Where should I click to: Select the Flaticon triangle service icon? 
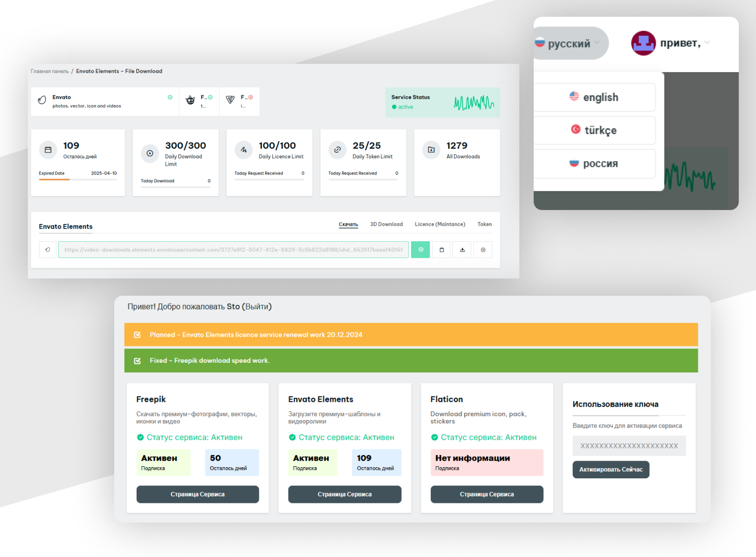230,100
